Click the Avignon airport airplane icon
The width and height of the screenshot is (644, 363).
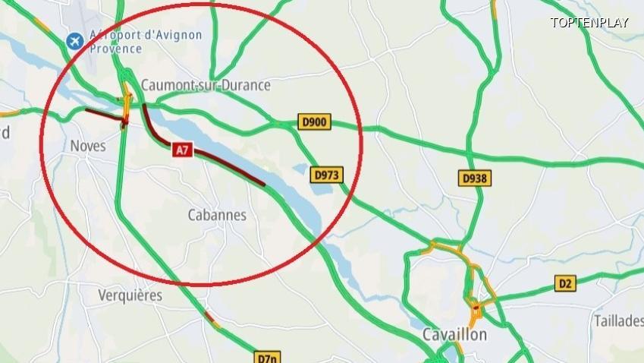click(75, 42)
